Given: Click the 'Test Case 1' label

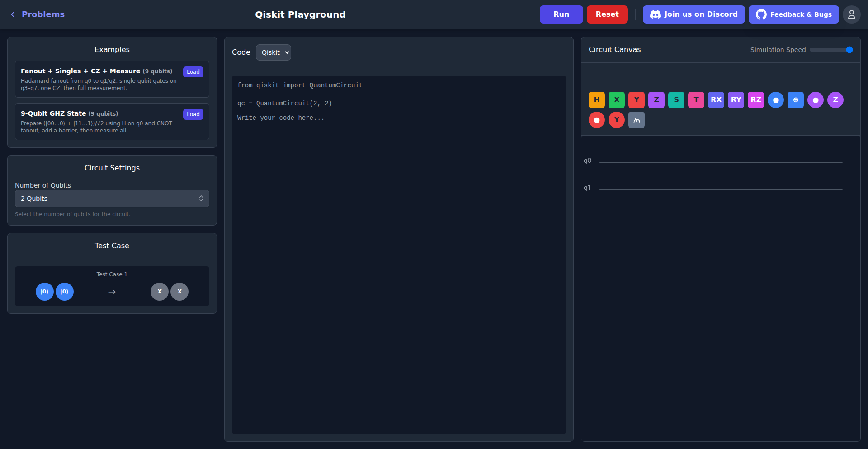Looking at the screenshot, I should pyautogui.click(x=112, y=274).
